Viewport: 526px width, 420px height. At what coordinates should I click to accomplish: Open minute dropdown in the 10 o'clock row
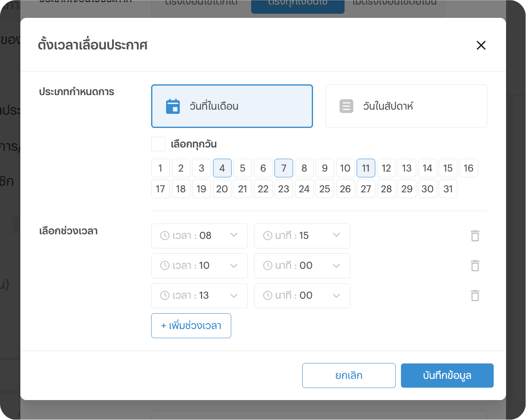point(302,266)
